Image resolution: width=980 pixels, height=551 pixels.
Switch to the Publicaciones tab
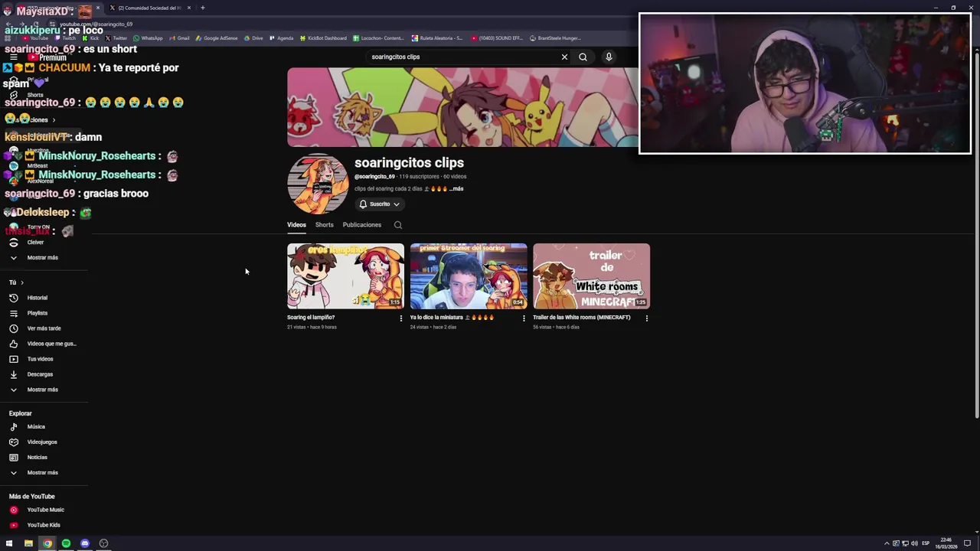point(361,225)
